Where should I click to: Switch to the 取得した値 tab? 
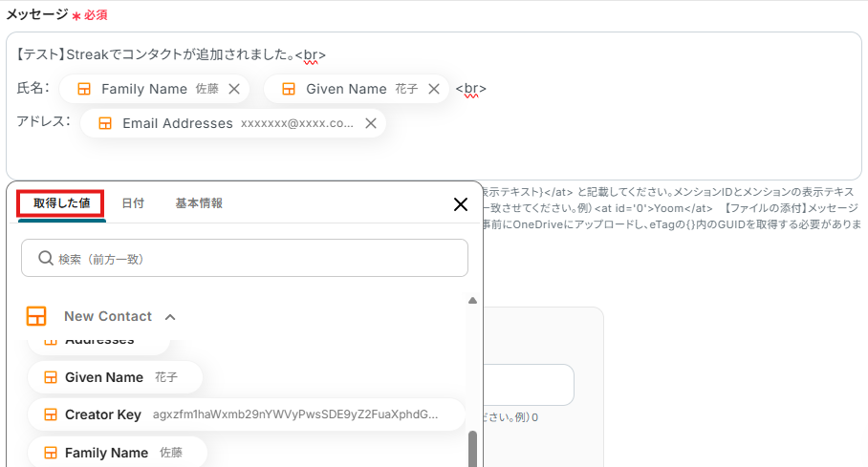pos(61,203)
